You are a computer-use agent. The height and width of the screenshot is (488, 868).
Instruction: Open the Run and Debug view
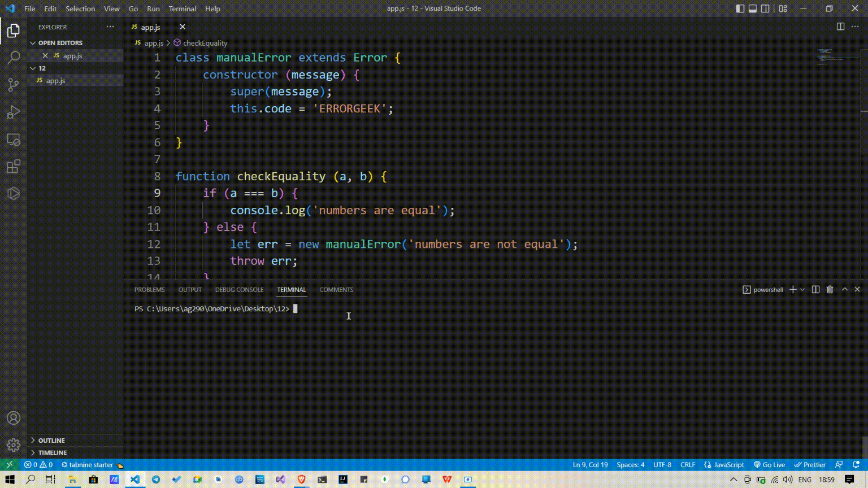(14, 112)
